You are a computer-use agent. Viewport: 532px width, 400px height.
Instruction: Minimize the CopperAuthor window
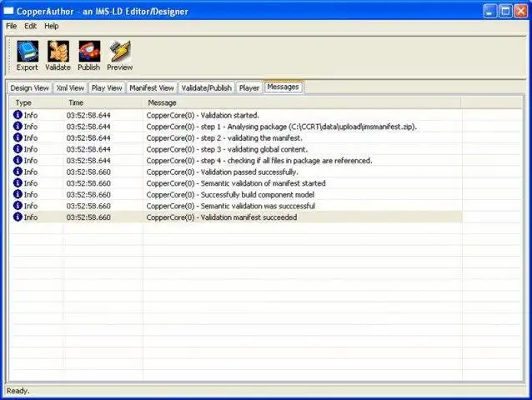(x=489, y=11)
